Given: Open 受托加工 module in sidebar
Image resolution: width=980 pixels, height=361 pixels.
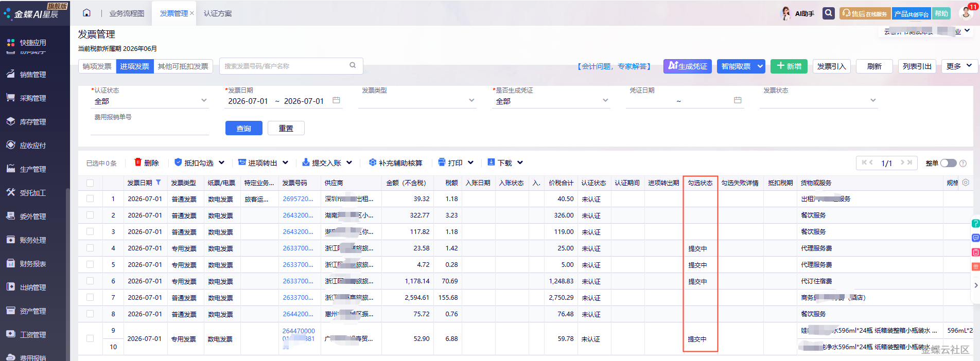Looking at the screenshot, I should (34, 193).
